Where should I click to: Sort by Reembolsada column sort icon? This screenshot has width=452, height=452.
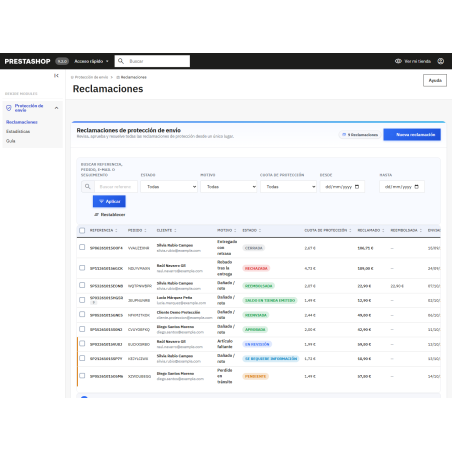click(x=421, y=230)
